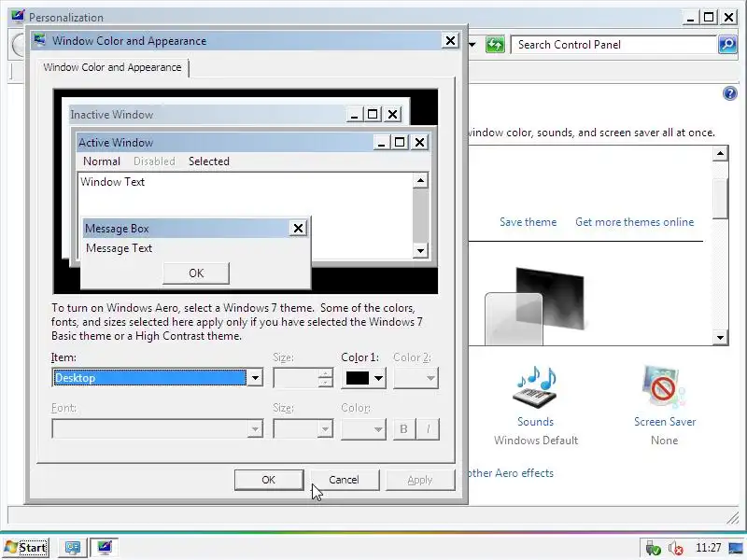
Task: Click Windows Default text under Sounds
Action: pyautogui.click(x=536, y=440)
